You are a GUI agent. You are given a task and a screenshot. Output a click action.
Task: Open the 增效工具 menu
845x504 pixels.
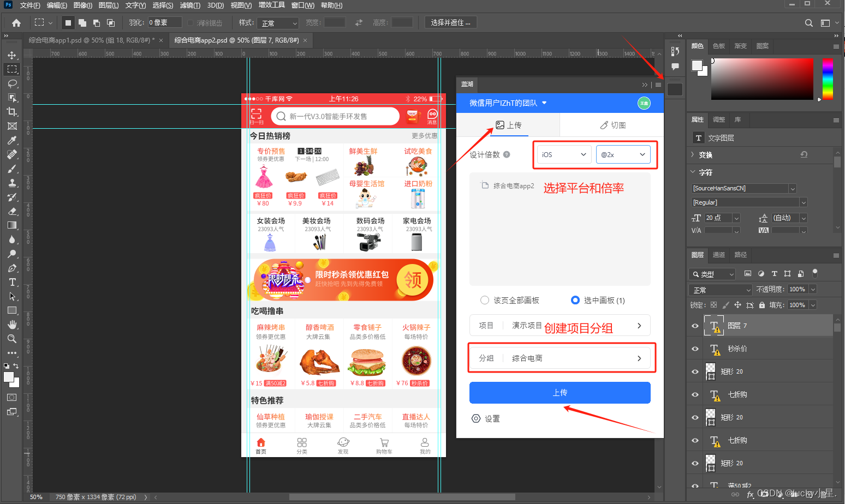point(272,5)
